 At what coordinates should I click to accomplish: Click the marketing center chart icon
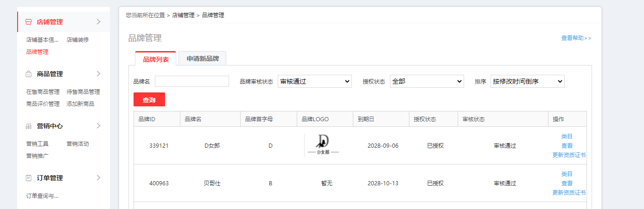tap(29, 126)
